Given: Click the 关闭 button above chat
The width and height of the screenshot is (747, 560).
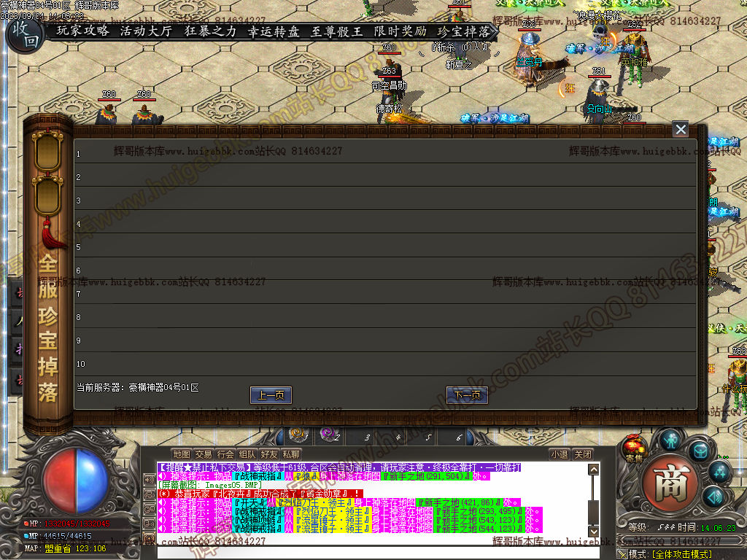Looking at the screenshot, I should [x=583, y=454].
